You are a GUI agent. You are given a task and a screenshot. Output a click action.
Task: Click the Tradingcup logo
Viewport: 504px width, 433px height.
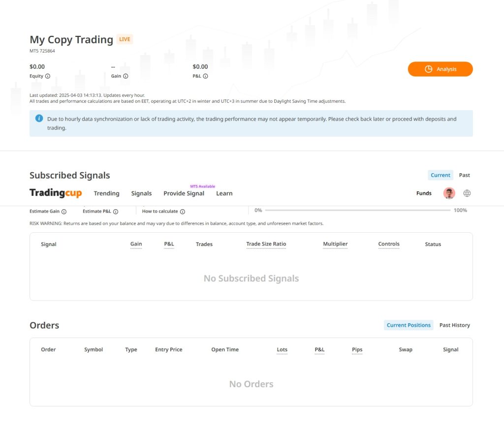[56, 193]
